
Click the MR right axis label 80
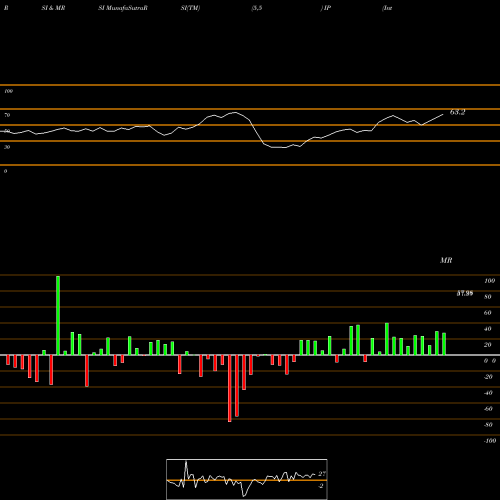(488, 297)
